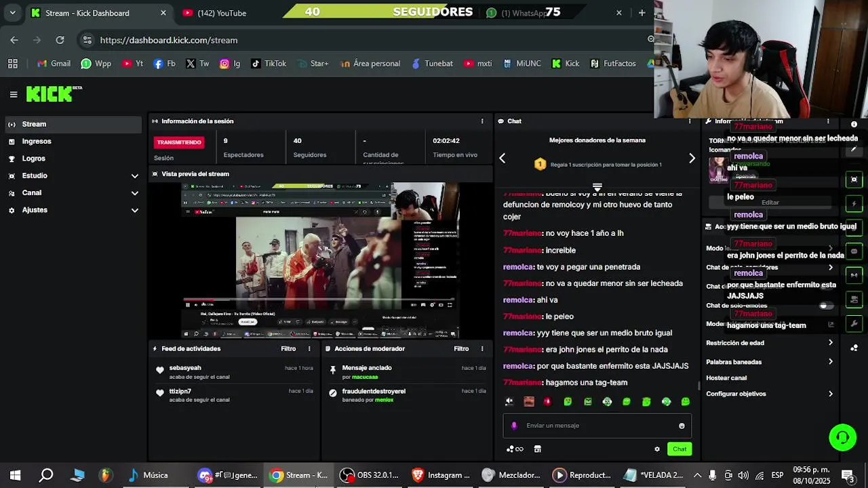Click the wrench tool in right rail
The height and width of the screenshot is (488, 868).
854,323
